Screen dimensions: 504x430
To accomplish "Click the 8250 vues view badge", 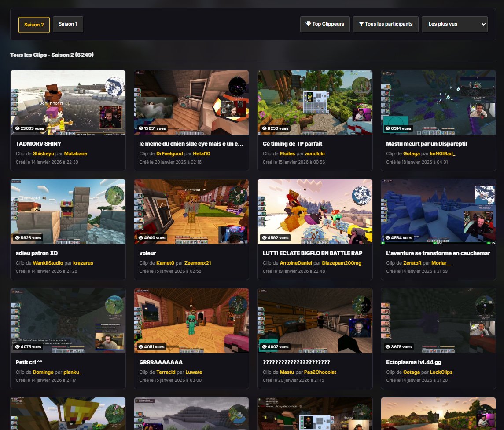I will coord(276,128).
